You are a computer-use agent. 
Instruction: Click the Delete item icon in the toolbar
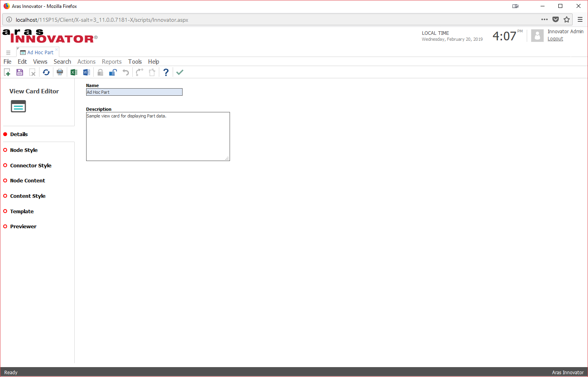point(32,72)
